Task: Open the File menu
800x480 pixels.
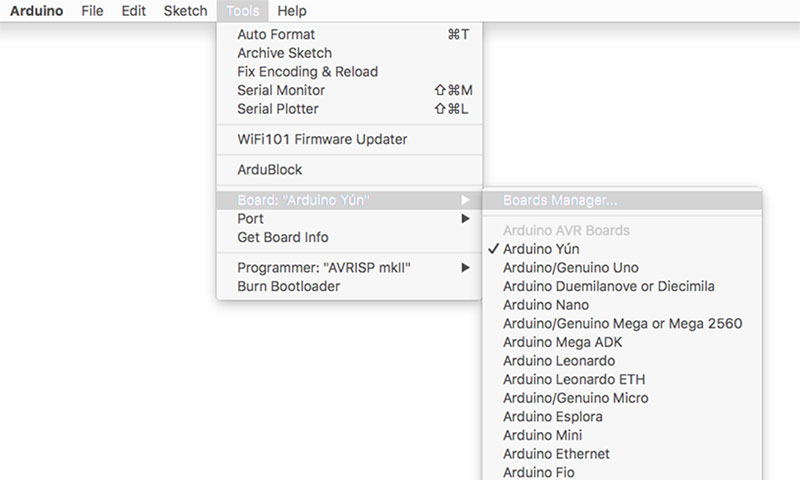Action: (x=92, y=11)
